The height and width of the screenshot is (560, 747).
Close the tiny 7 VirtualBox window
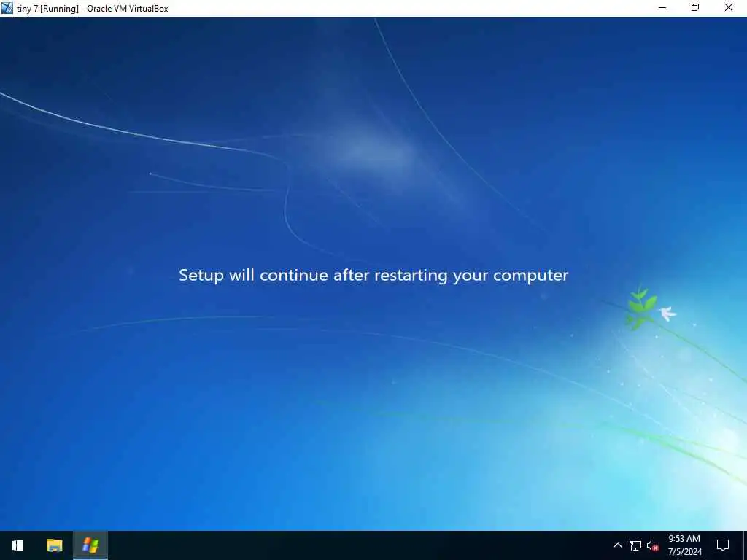pyautogui.click(x=729, y=8)
